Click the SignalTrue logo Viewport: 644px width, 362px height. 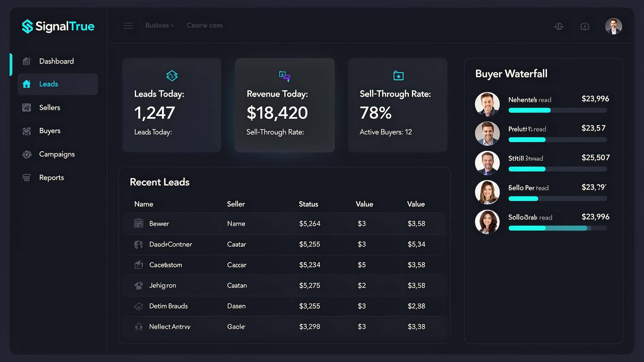(x=58, y=26)
